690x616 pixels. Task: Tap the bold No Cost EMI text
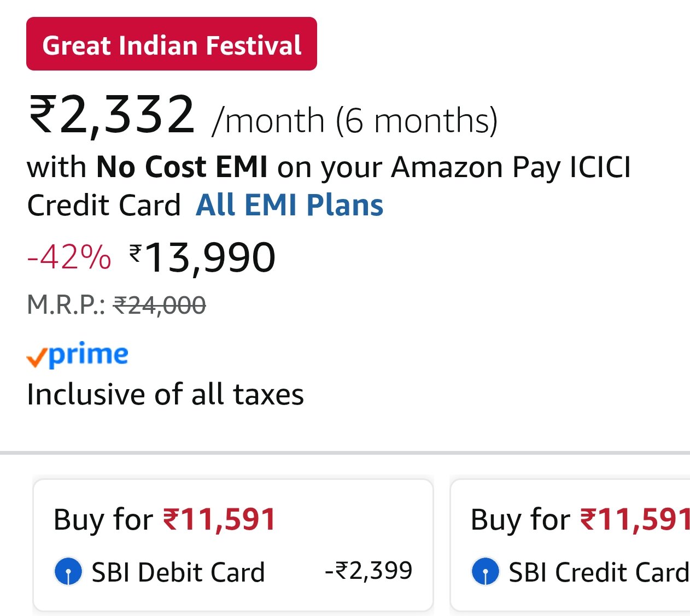pyautogui.click(x=182, y=167)
